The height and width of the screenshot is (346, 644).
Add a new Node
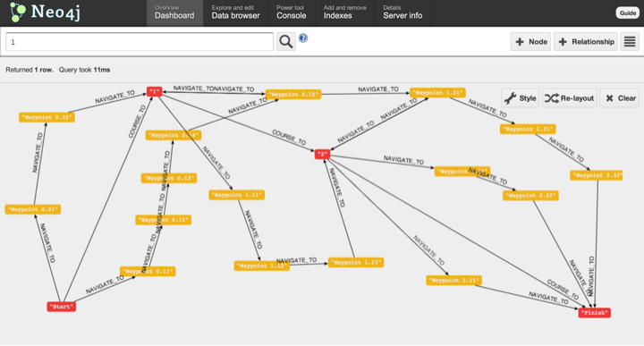[x=530, y=41]
